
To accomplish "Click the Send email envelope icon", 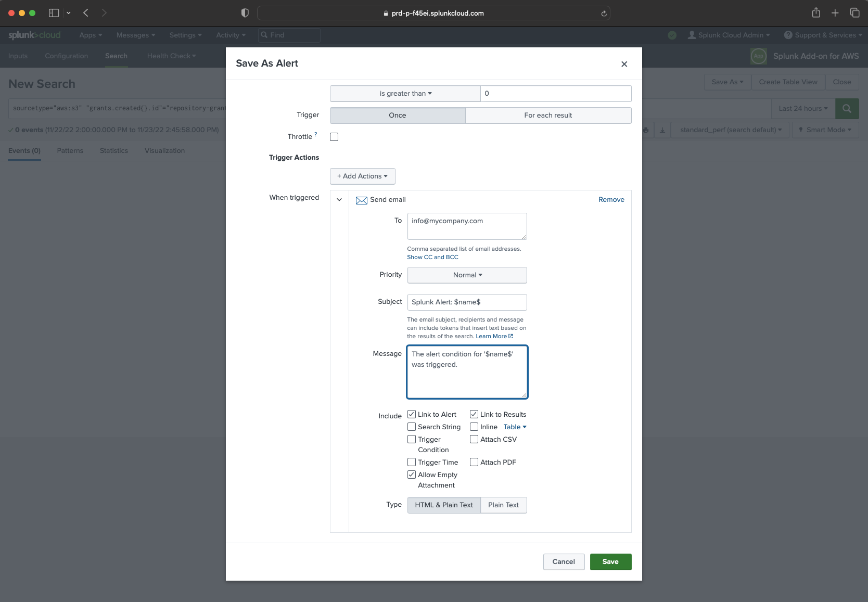I will (x=361, y=200).
